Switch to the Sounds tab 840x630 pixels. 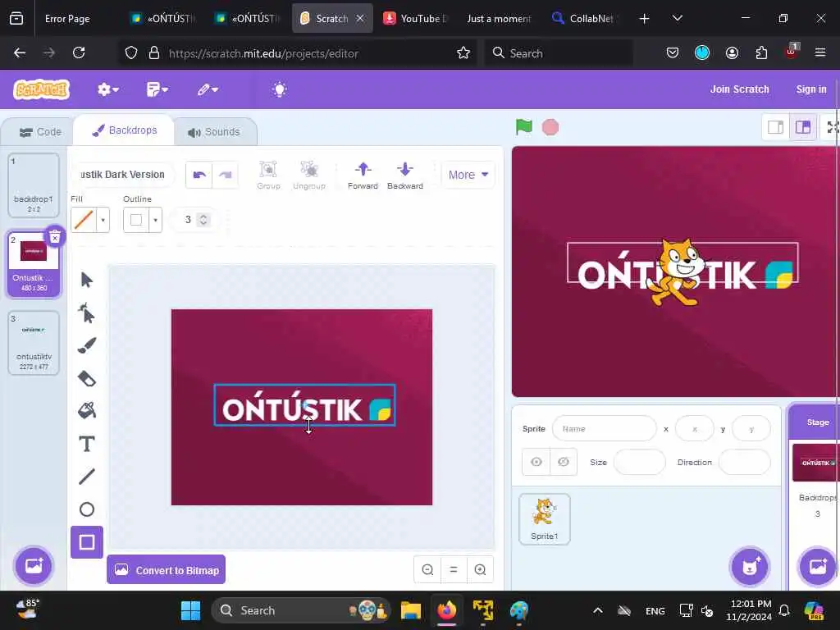[x=214, y=132]
